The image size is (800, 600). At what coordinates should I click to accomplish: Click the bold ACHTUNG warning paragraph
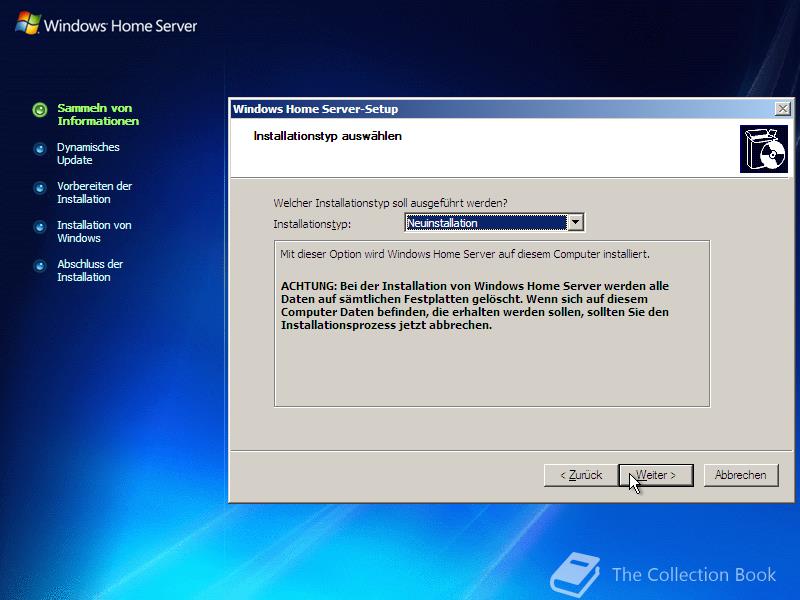(x=474, y=306)
